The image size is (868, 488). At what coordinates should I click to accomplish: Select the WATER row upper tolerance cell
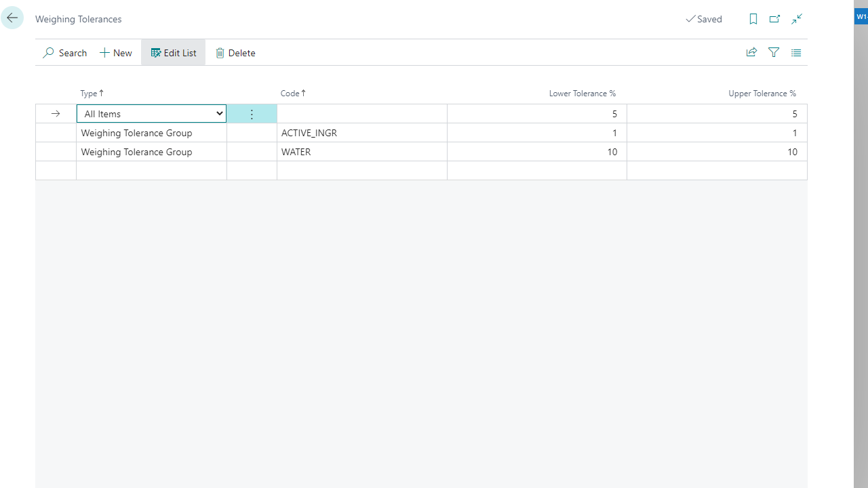click(x=717, y=152)
